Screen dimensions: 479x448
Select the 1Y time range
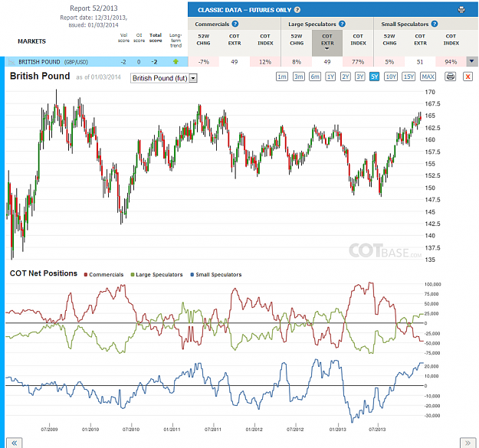coord(330,77)
